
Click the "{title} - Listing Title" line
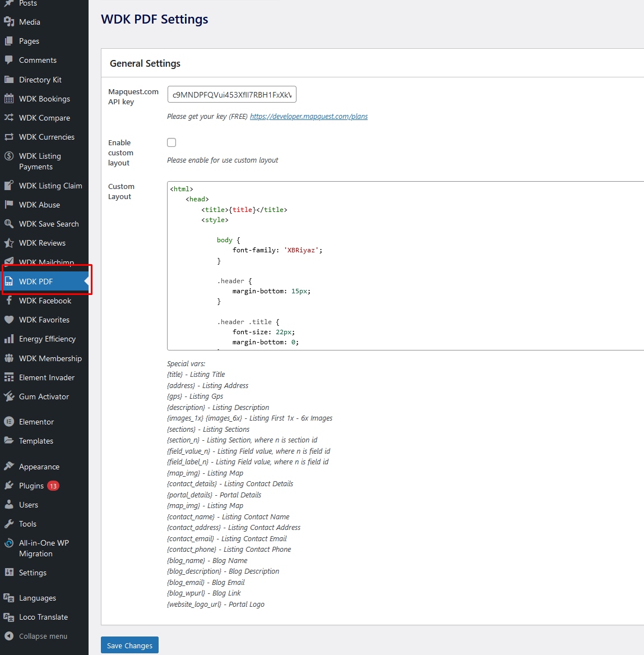[196, 375]
